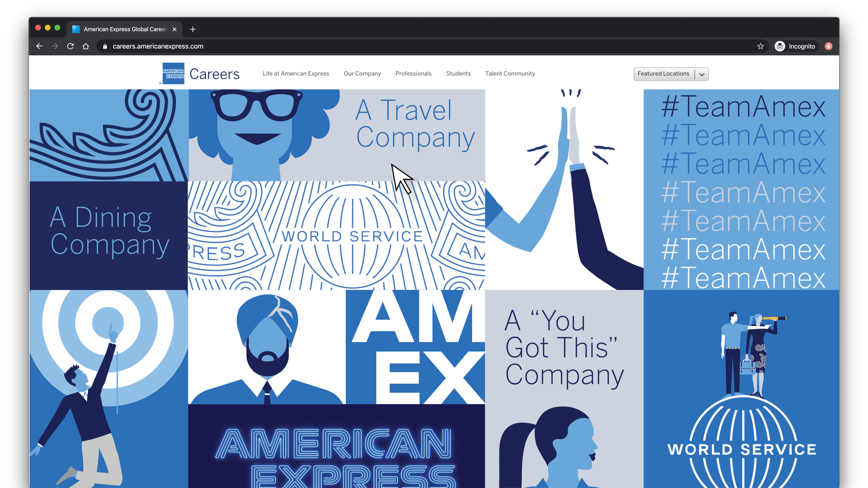Image resolution: width=868 pixels, height=488 pixels.
Task: Open a new browser tab
Action: coord(193,29)
